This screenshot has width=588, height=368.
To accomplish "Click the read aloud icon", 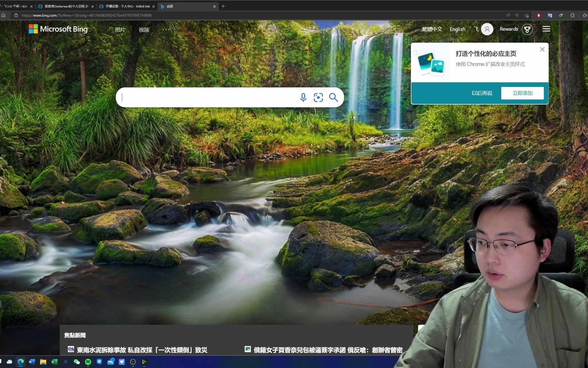I will pos(508,15).
